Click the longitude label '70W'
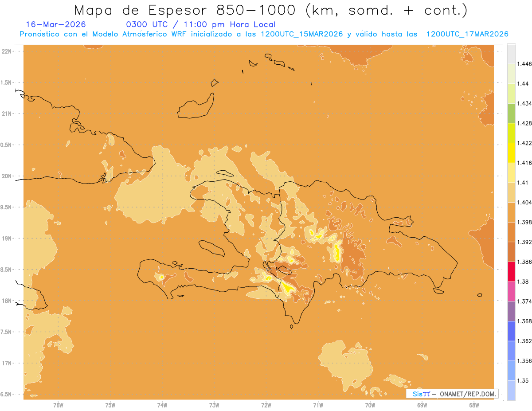The image size is (532, 411). (370, 405)
